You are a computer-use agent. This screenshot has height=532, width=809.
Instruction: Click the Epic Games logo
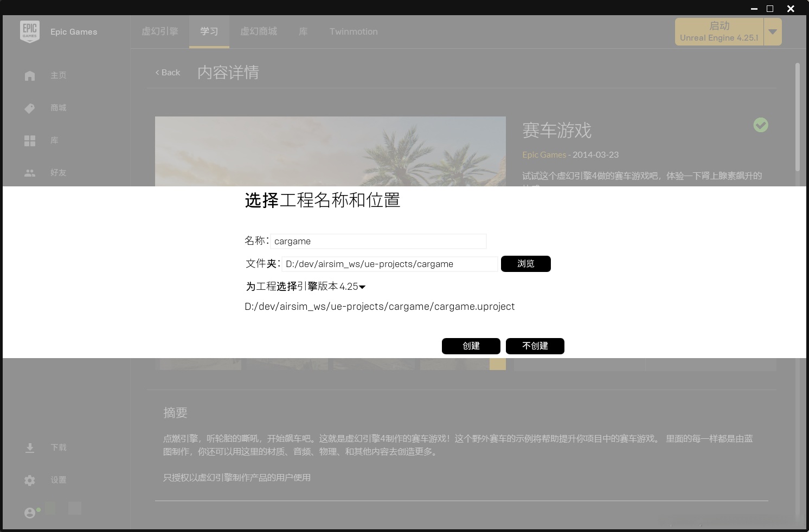pyautogui.click(x=30, y=31)
